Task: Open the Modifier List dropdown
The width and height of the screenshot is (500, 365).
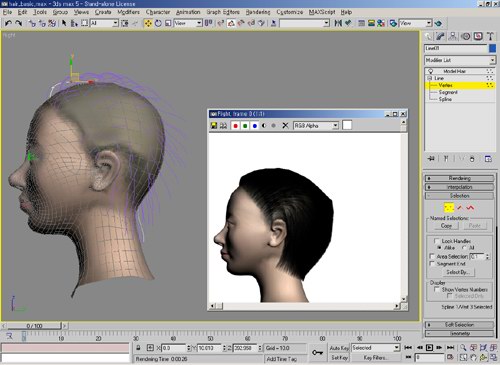Action: (460, 60)
